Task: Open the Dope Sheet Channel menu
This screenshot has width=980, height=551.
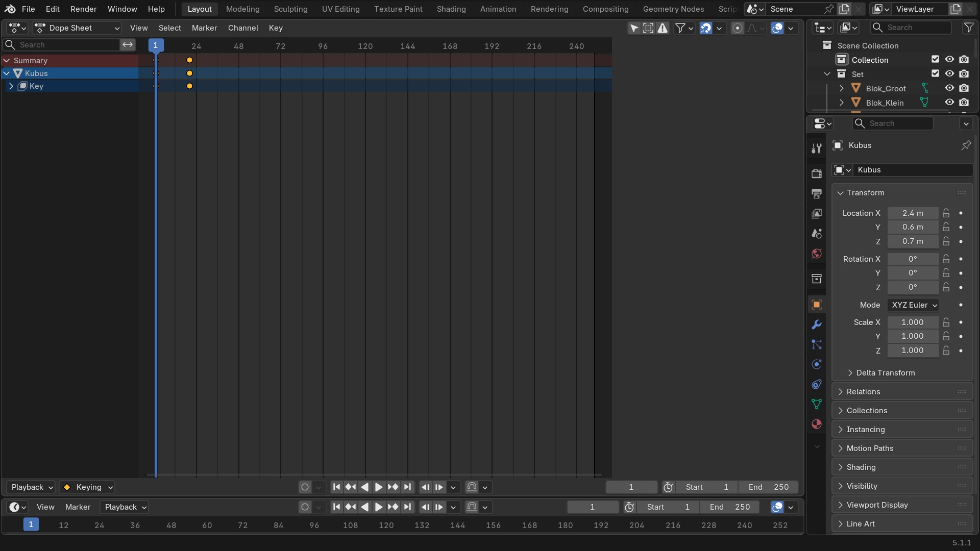Action: pyautogui.click(x=243, y=28)
